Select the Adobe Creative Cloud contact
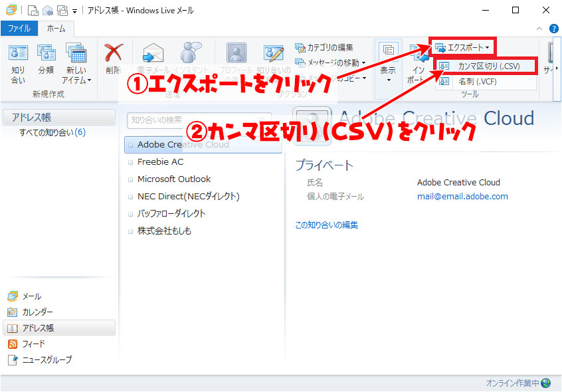Image resolution: width=562 pixels, height=392 pixels. 203,144
